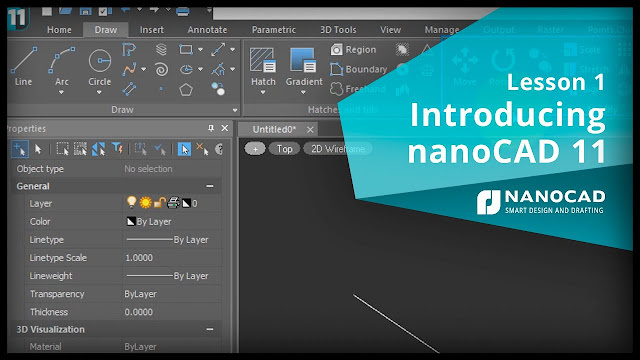Open the Insert ribbon tab

(152, 30)
